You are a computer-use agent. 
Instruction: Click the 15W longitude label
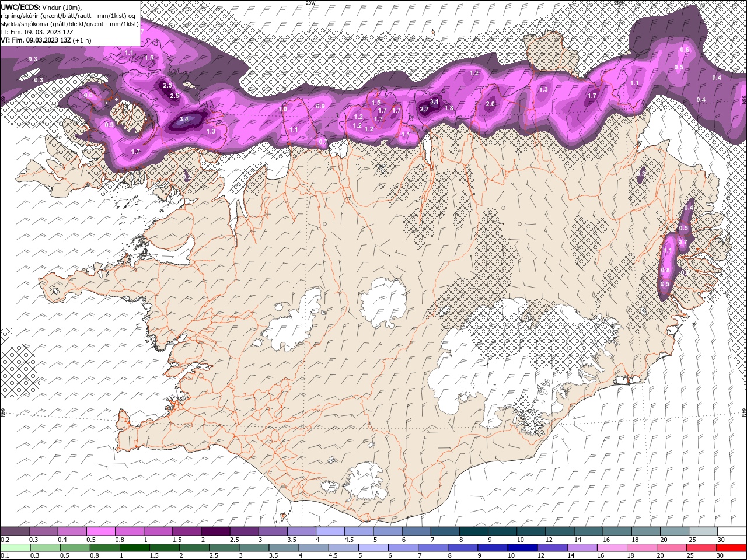tap(618, 3)
